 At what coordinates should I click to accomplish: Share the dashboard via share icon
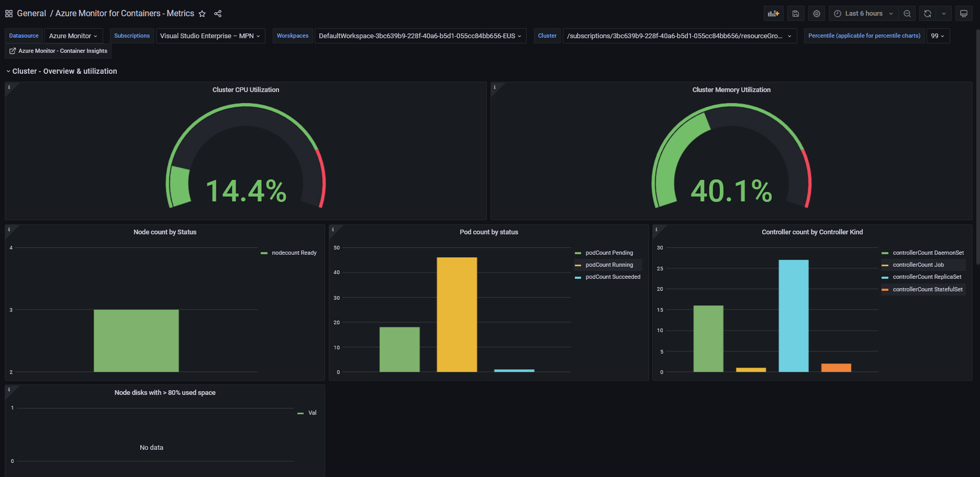click(218, 14)
